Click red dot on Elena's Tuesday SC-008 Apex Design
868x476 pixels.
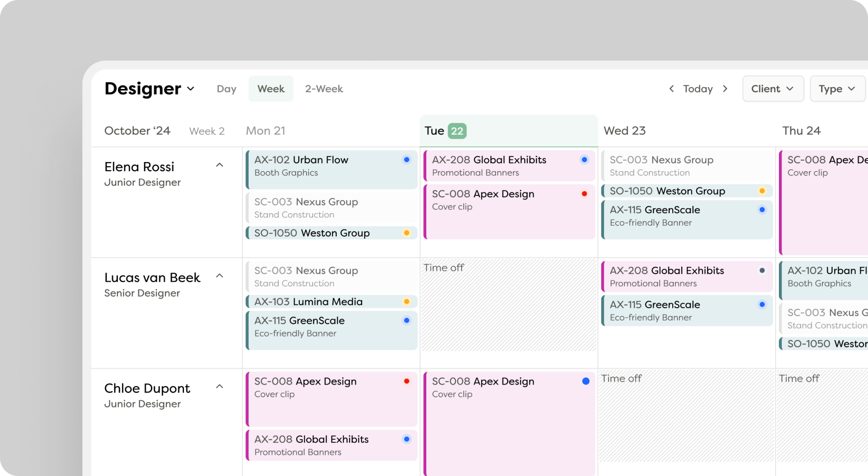pos(585,194)
